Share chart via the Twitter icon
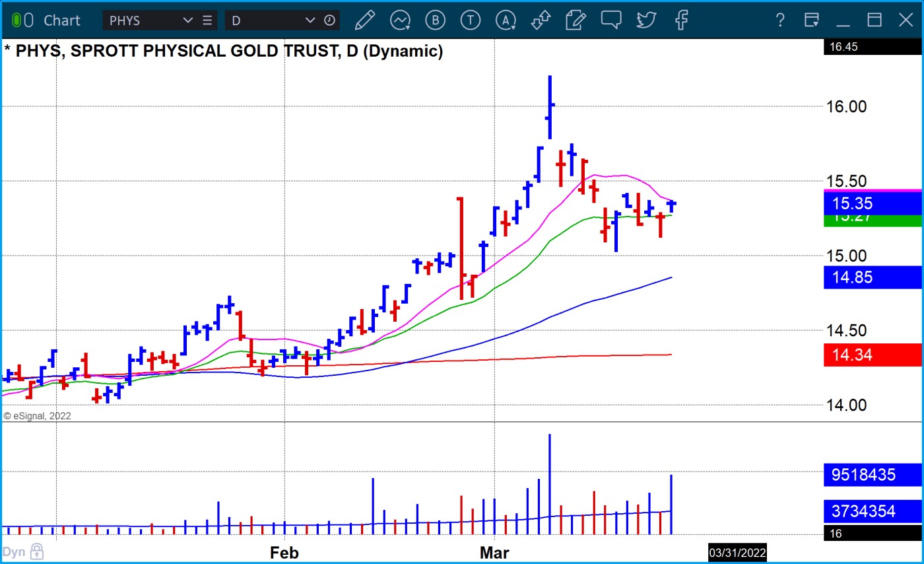The width and height of the screenshot is (924, 564). point(646,20)
